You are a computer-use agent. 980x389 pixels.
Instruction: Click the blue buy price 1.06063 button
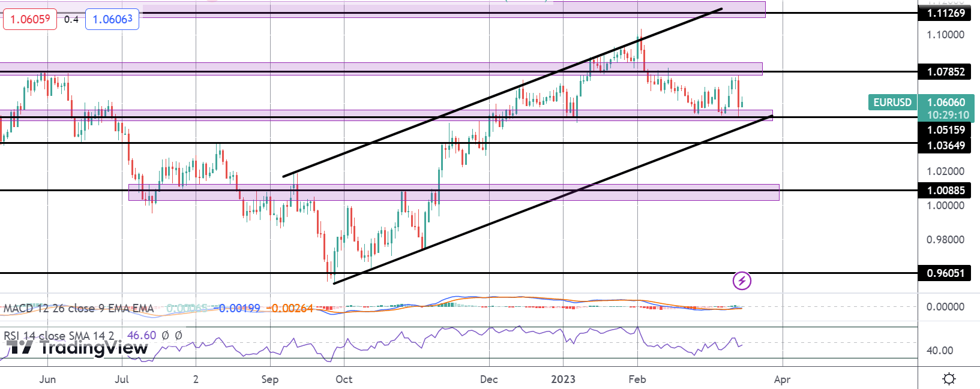(112, 19)
